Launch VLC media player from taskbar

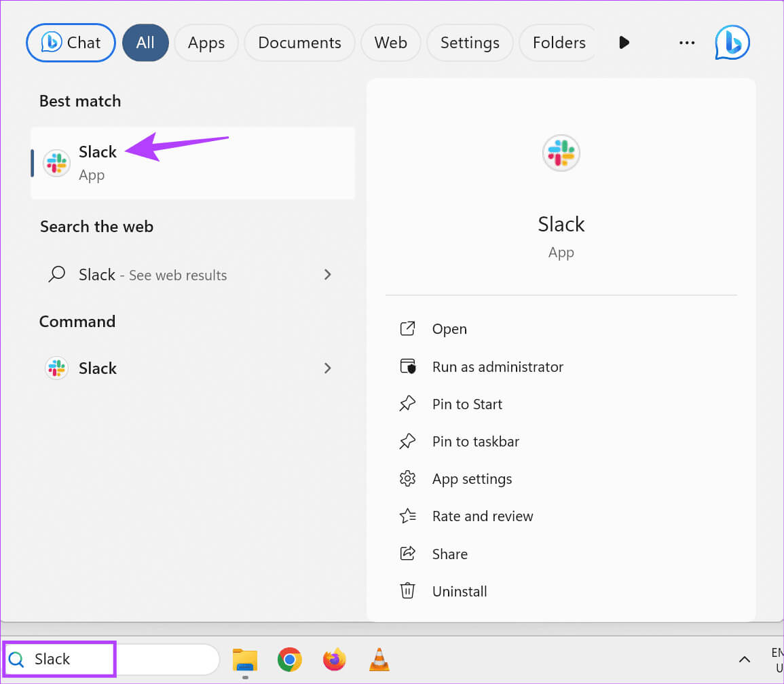(379, 660)
